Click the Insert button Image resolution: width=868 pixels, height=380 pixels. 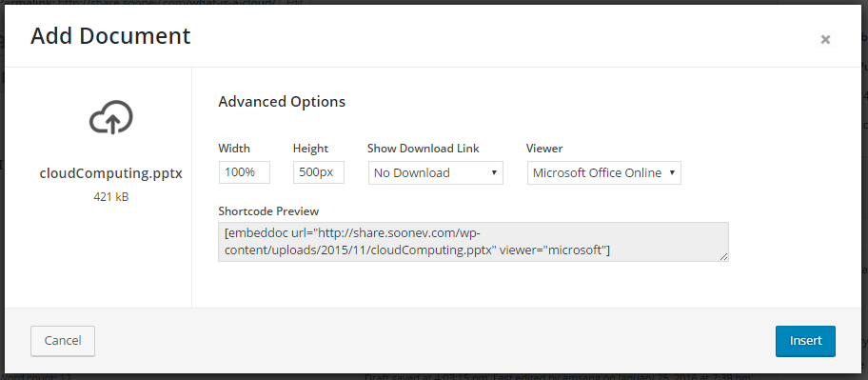tap(805, 341)
